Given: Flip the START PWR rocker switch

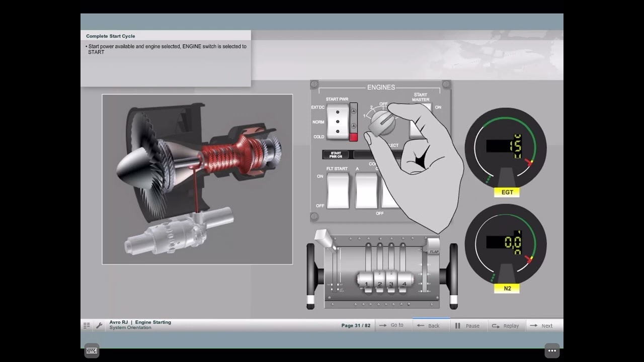Looking at the screenshot, I should pyautogui.click(x=338, y=121).
